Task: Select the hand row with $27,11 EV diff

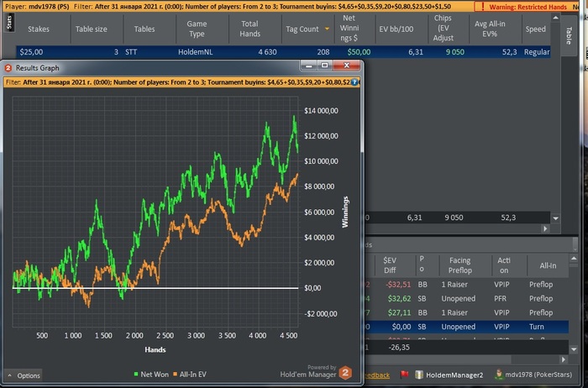Action: (466, 312)
